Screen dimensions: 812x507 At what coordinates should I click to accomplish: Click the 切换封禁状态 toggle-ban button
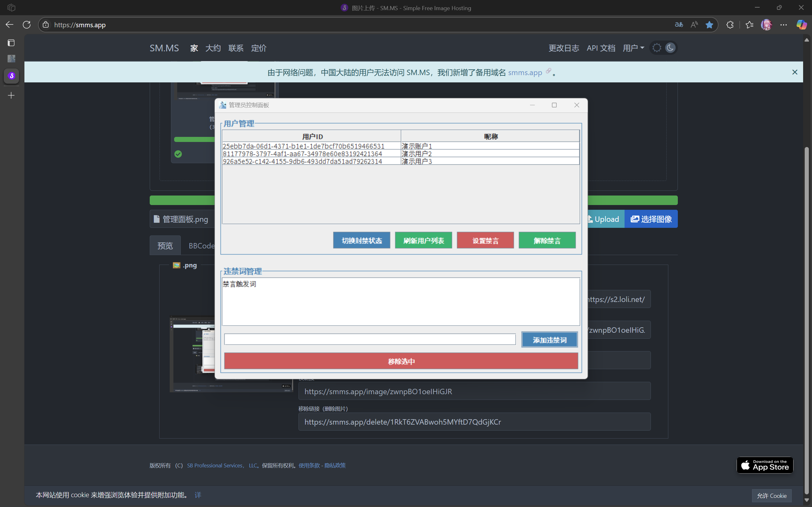coord(361,241)
